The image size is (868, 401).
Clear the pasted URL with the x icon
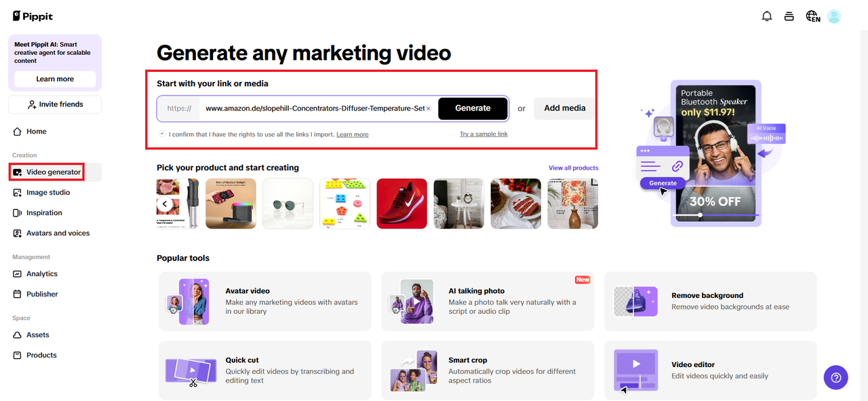[x=428, y=109]
